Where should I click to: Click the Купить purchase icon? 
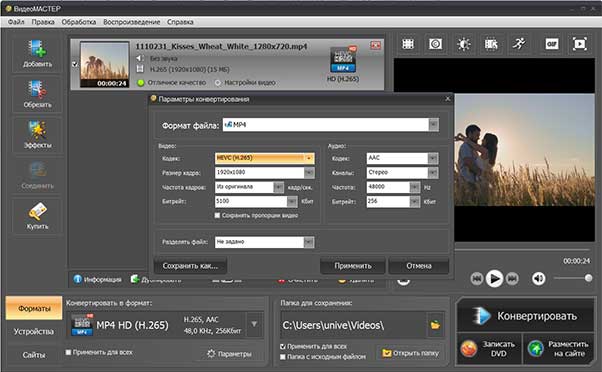[x=37, y=212]
